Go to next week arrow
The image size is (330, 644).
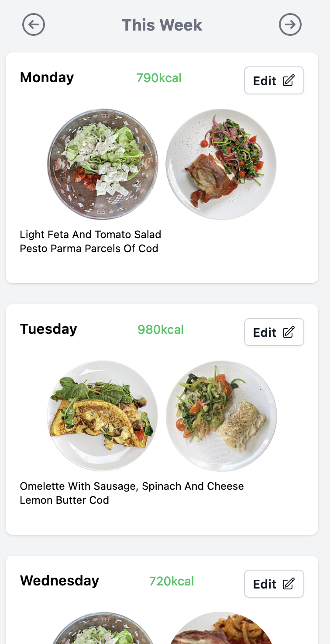[290, 24]
